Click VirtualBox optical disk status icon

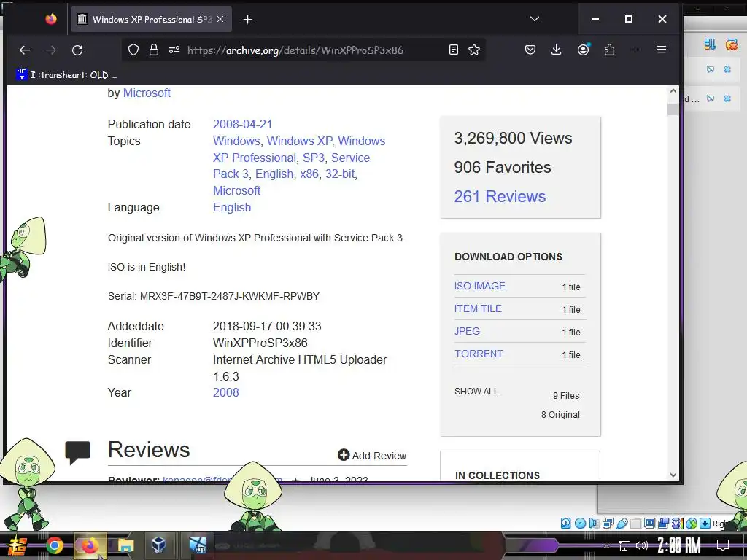coord(580,524)
